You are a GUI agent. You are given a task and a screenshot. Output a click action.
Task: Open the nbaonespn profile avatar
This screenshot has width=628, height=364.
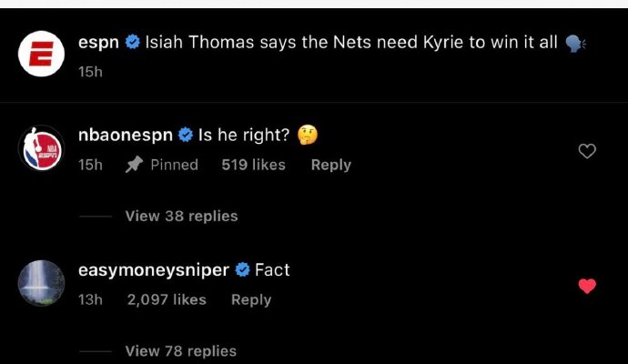(42, 148)
